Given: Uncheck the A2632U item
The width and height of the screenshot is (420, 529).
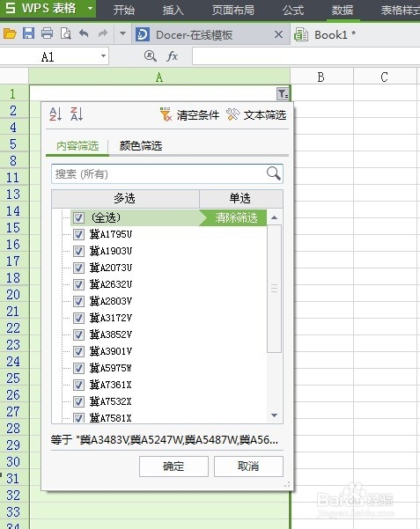Looking at the screenshot, I should click(78, 284).
